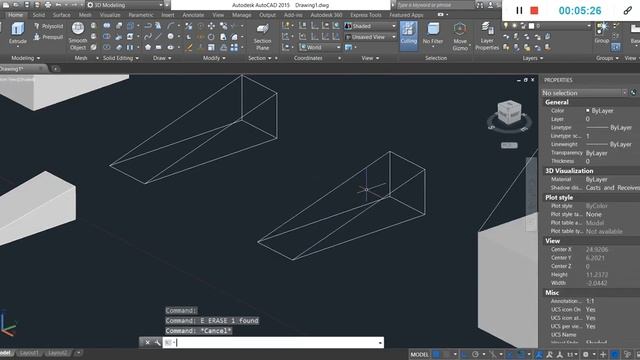
Task: Toggle polar tracking in status bar
Action: [475, 354]
